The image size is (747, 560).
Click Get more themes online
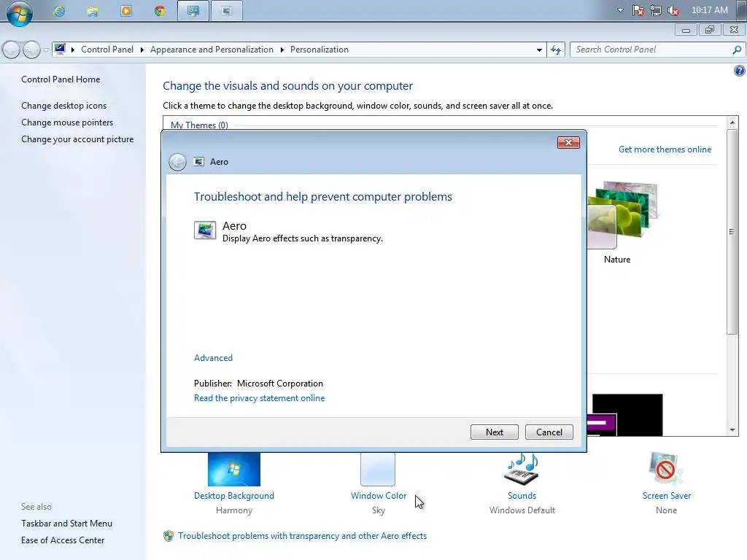coord(665,149)
